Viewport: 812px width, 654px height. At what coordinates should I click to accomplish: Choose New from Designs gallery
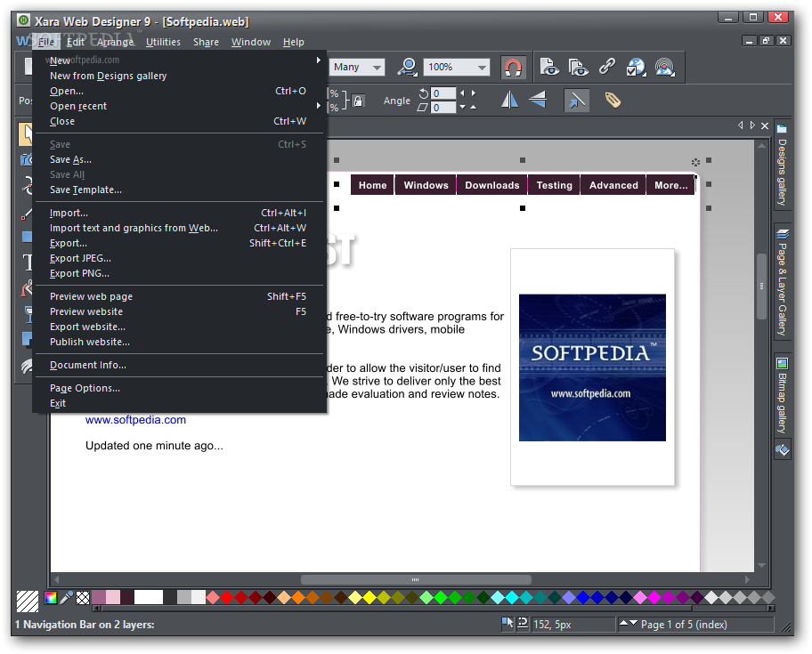[109, 76]
